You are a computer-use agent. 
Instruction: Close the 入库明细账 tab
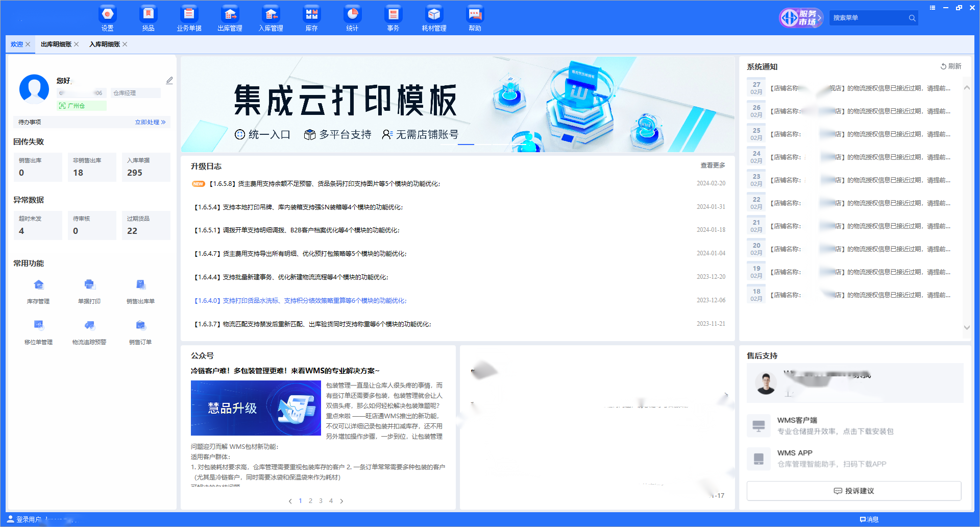[125, 44]
